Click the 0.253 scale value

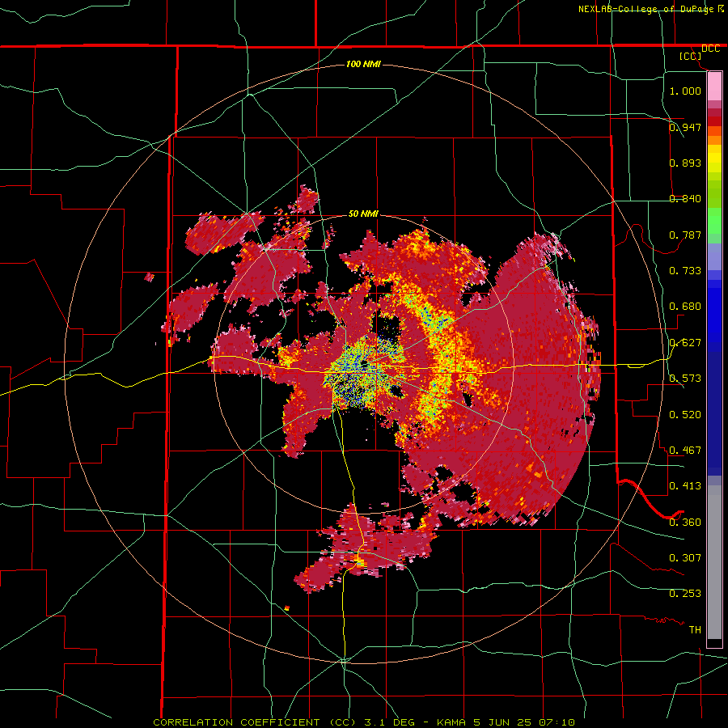[685, 594]
